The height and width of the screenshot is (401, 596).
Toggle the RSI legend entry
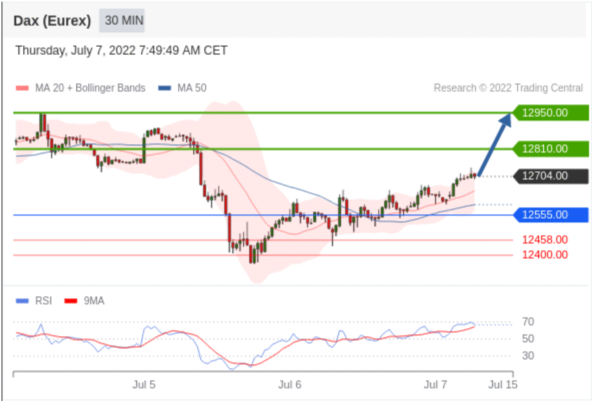(34, 301)
